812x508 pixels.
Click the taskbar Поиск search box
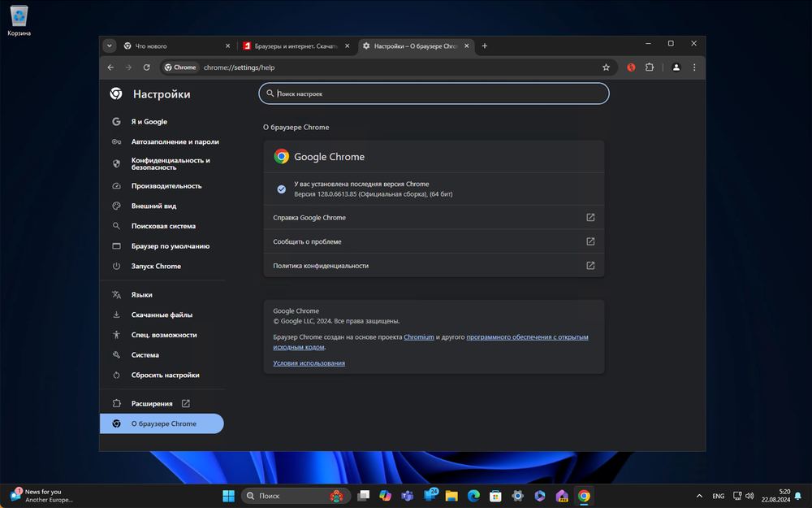click(x=296, y=496)
